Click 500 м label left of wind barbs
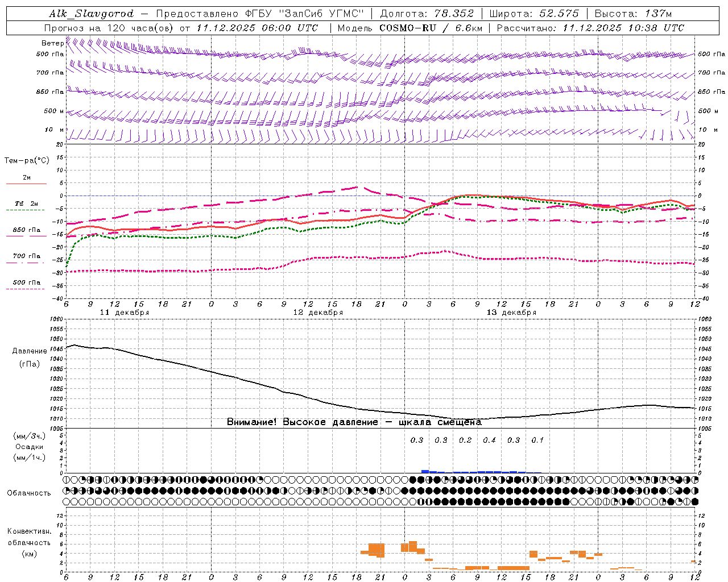Image resolution: width=728 pixels, height=582 pixels. pyautogui.click(x=54, y=111)
